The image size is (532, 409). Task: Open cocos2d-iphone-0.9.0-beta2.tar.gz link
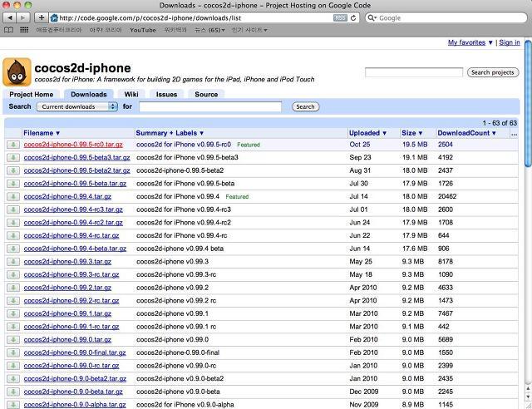75,379
